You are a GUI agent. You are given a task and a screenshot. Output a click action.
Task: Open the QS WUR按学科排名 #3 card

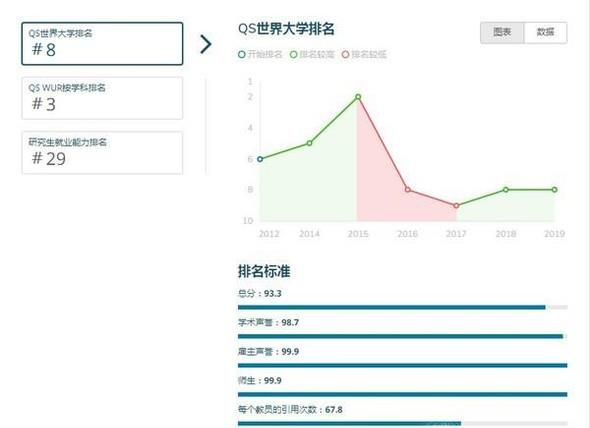(x=102, y=98)
